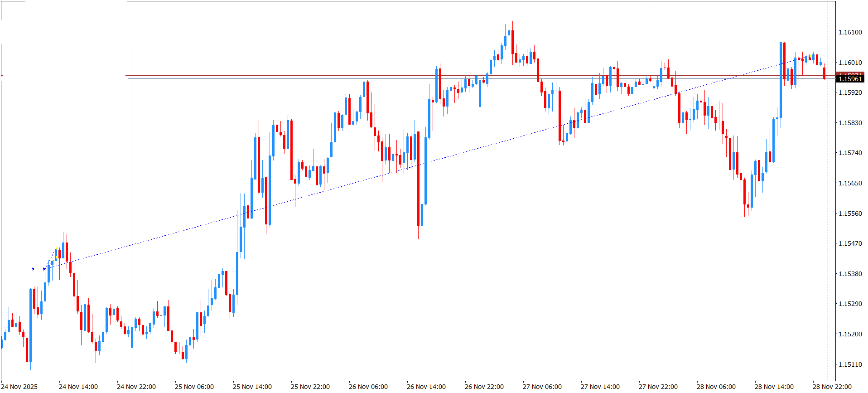Click the 1.16010 price axis label
This screenshot has width=868, height=393.
pos(850,63)
